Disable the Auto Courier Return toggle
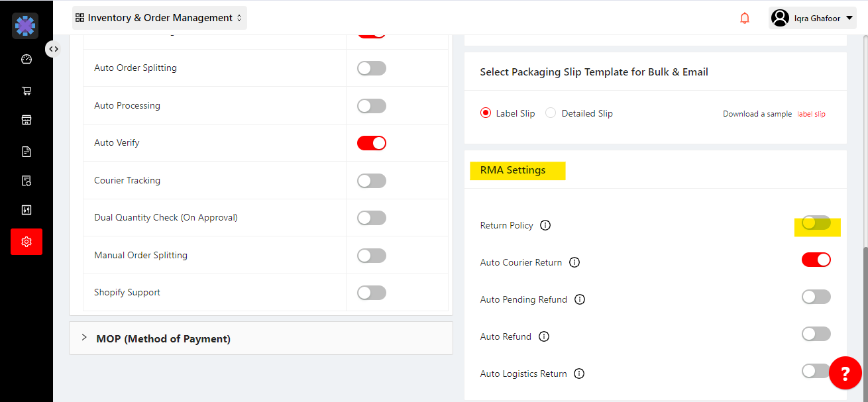The width and height of the screenshot is (868, 402). [816, 260]
